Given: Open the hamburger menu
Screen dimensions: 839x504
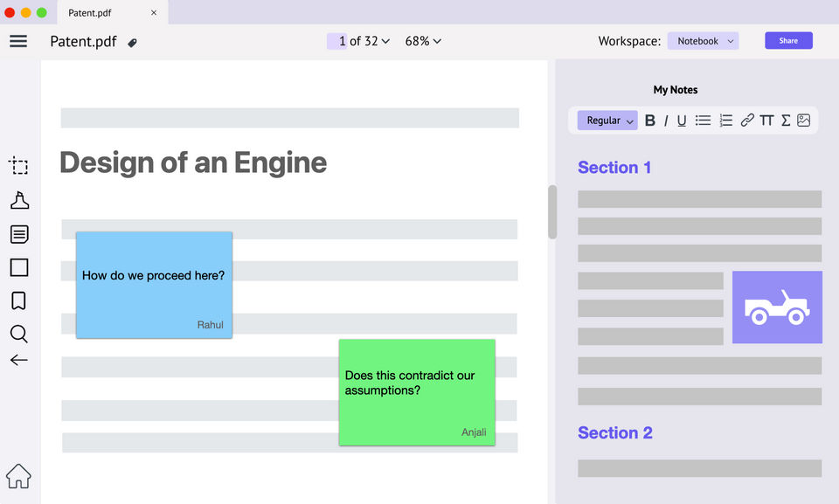Looking at the screenshot, I should tap(18, 41).
